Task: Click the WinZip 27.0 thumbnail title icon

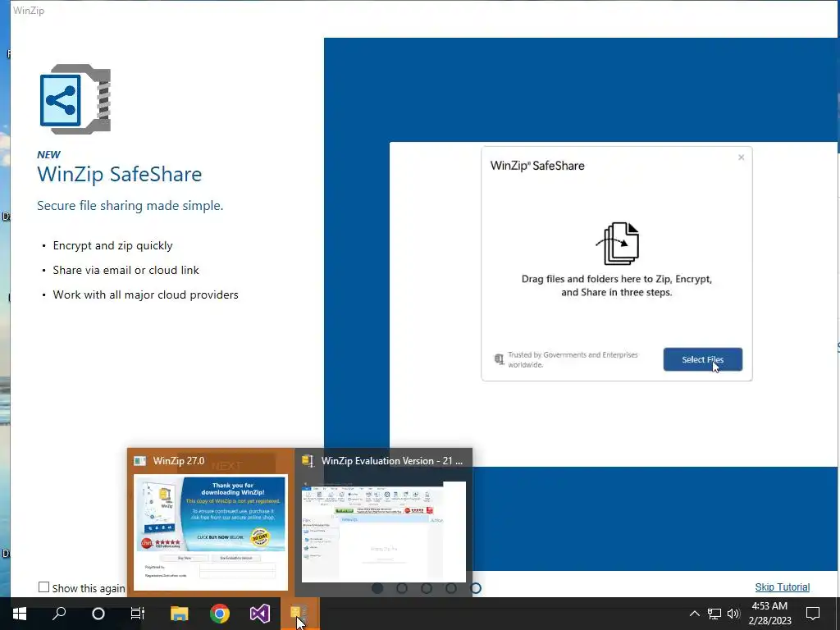Action: point(140,461)
